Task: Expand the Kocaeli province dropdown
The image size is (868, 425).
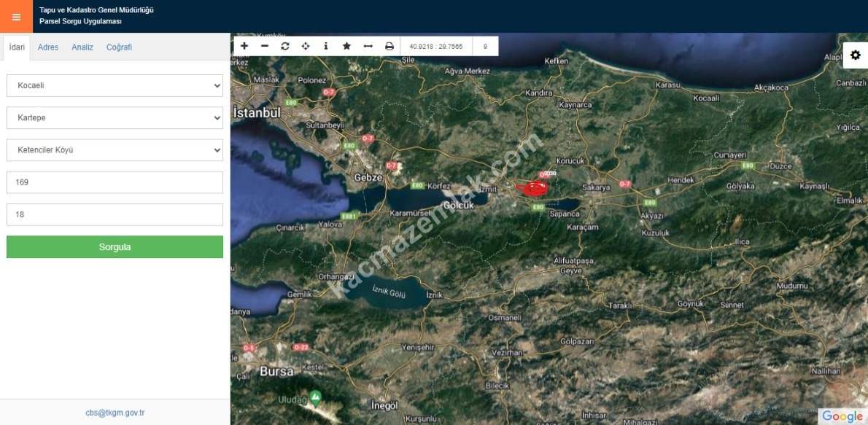Action: click(x=115, y=85)
